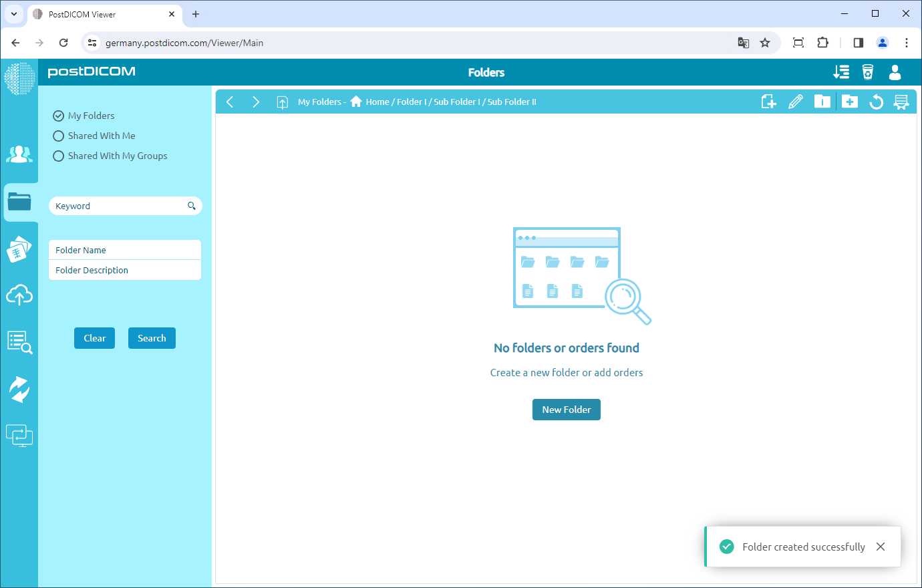Select the My Folders radio button

58,116
